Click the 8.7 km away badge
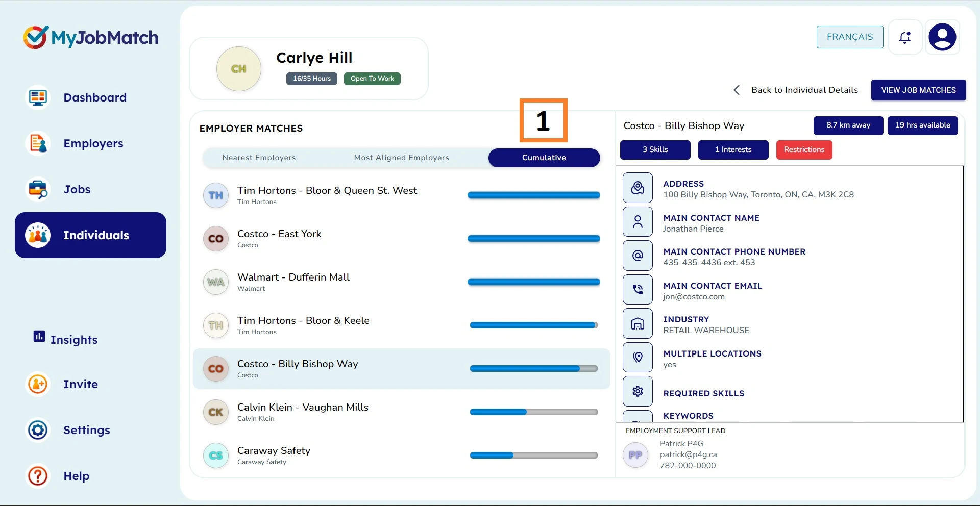980x506 pixels. (848, 125)
